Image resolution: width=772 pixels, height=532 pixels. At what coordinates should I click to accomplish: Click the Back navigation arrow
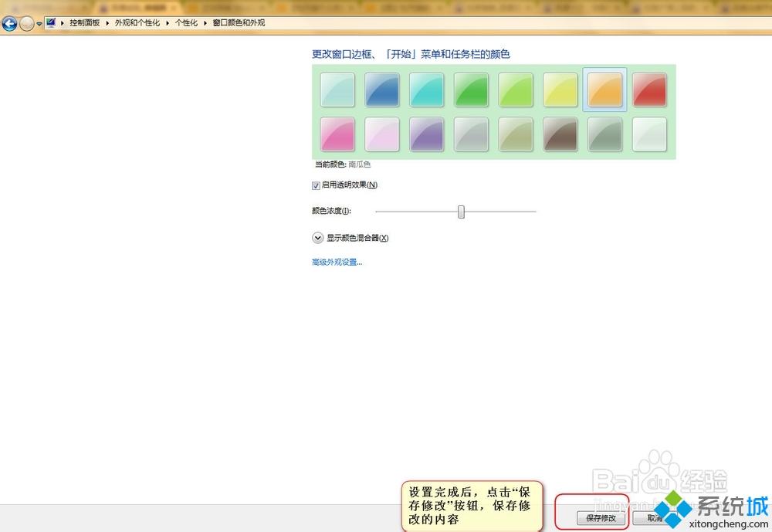pyautogui.click(x=9, y=23)
